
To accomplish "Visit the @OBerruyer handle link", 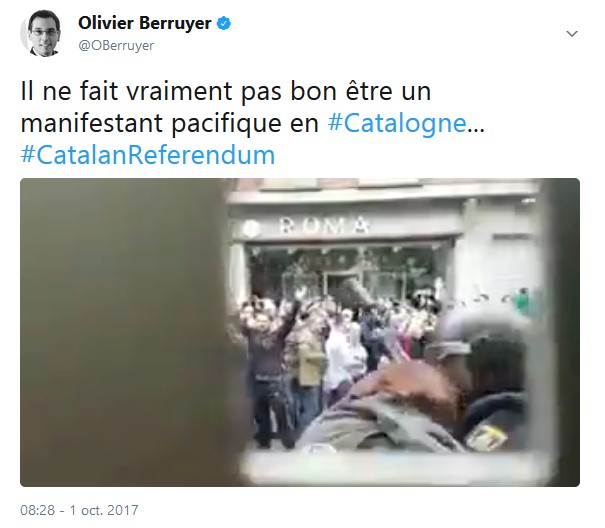I will point(116,46).
